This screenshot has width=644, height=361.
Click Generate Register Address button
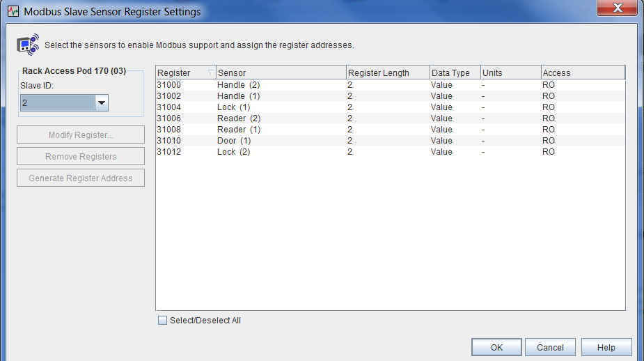coord(81,178)
